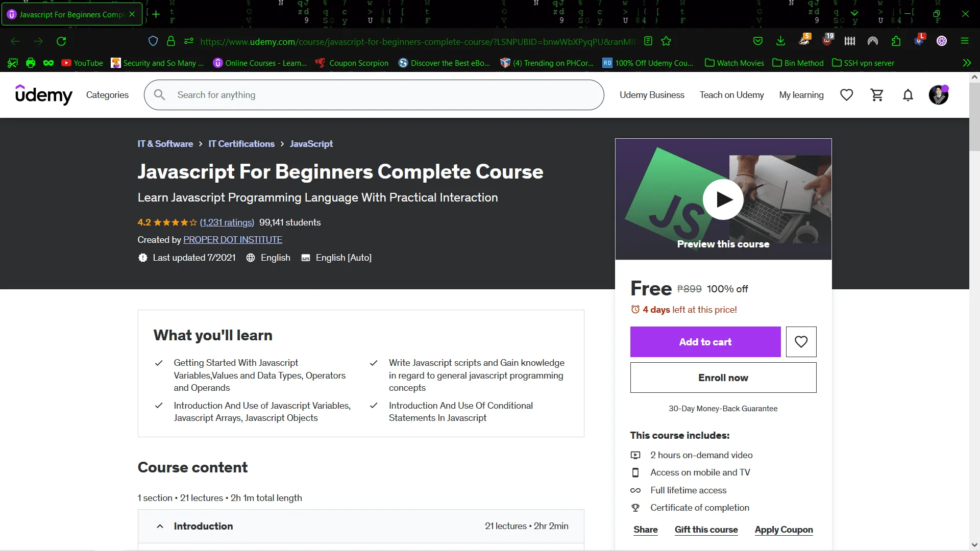The width and height of the screenshot is (980, 551).
Task: Click the green infinity bookmark icon
Action: pos(48,63)
